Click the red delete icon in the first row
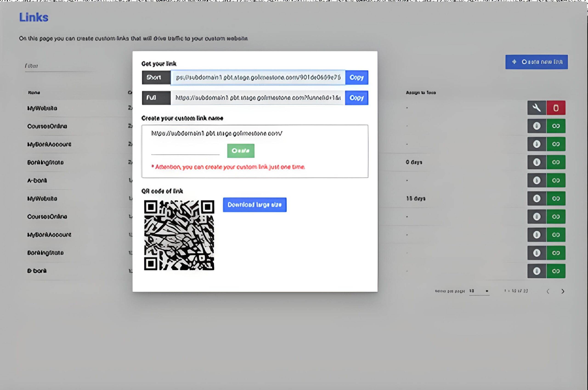 pos(556,108)
